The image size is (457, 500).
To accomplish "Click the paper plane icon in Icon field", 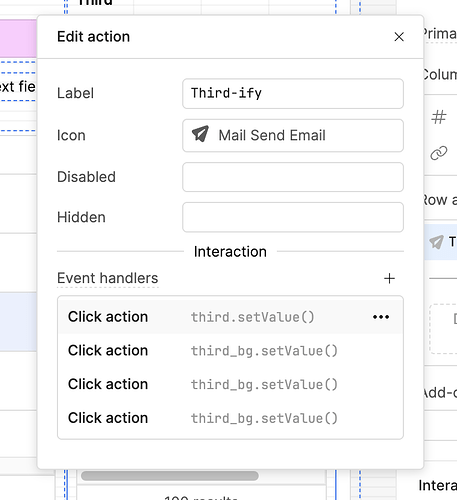I will pyautogui.click(x=200, y=134).
